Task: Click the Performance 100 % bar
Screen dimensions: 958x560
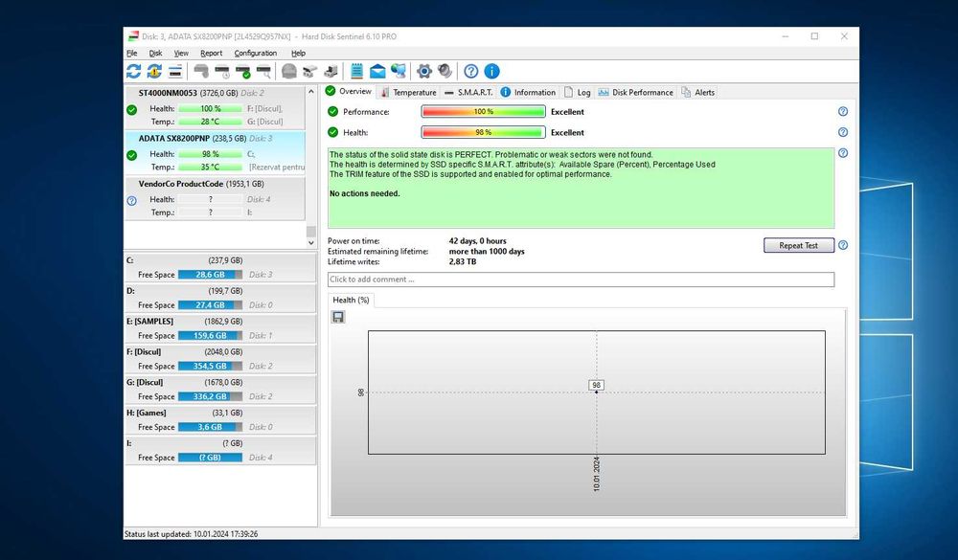Action: click(x=483, y=112)
